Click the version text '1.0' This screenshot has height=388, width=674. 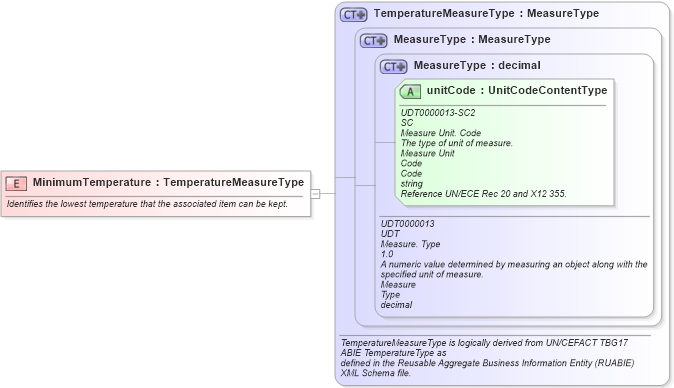pyautogui.click(x=387, y=254)
